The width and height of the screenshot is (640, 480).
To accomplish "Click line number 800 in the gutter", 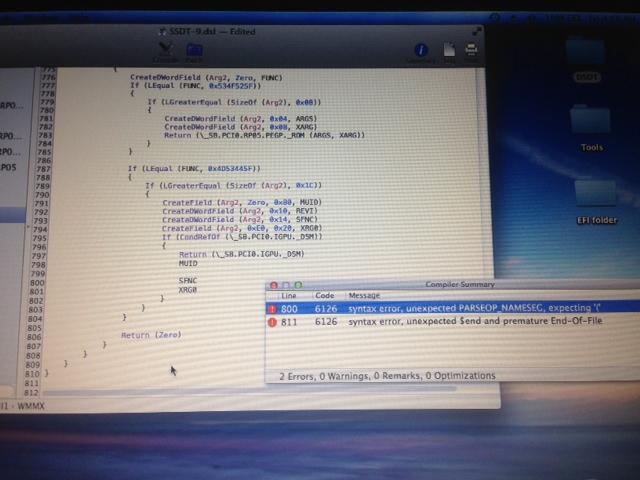I will coord(59,284).
